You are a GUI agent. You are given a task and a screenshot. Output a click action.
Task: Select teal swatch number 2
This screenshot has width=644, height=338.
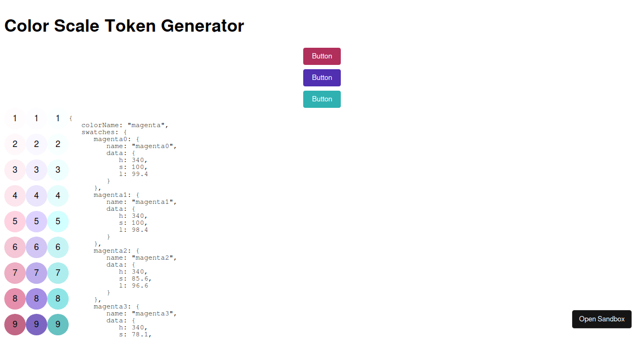point(57,144)
